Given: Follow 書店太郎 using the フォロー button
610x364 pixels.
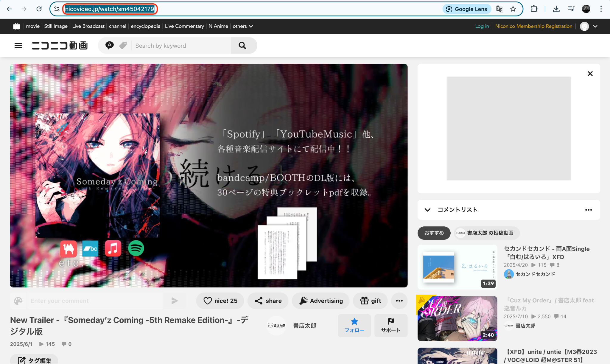Looking at the screenshot, I should pos(354,326).
